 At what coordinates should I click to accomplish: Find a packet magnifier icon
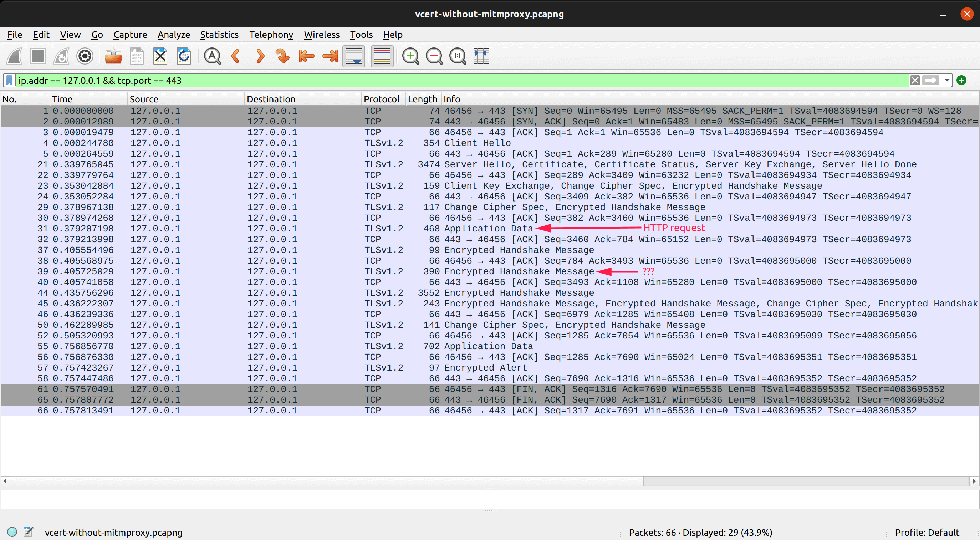tap(212, 56)
